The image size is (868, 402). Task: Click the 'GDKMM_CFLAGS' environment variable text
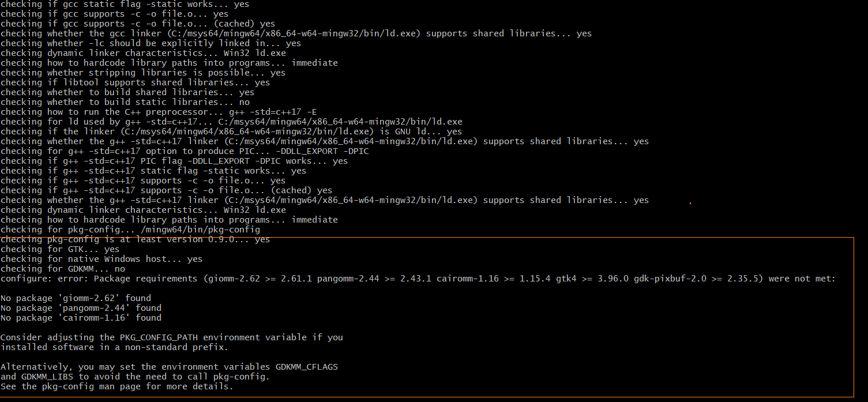306,367
